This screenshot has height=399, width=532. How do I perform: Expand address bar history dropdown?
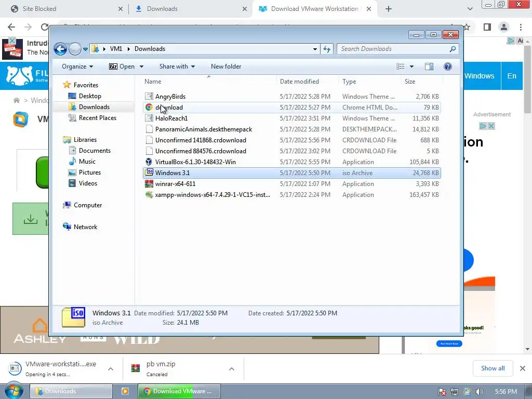click(x=315, y=49)
